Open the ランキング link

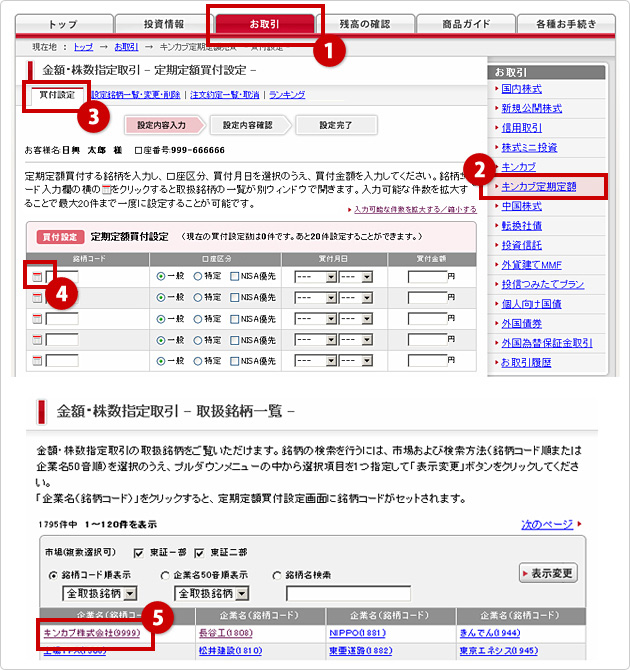point(287,95)
